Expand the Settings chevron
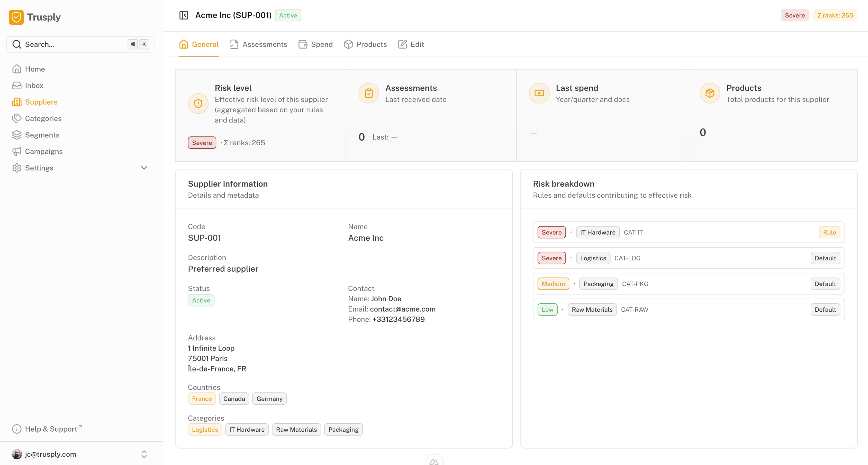Viewport: 868px width, 465px height. click(x=144, y=168)
